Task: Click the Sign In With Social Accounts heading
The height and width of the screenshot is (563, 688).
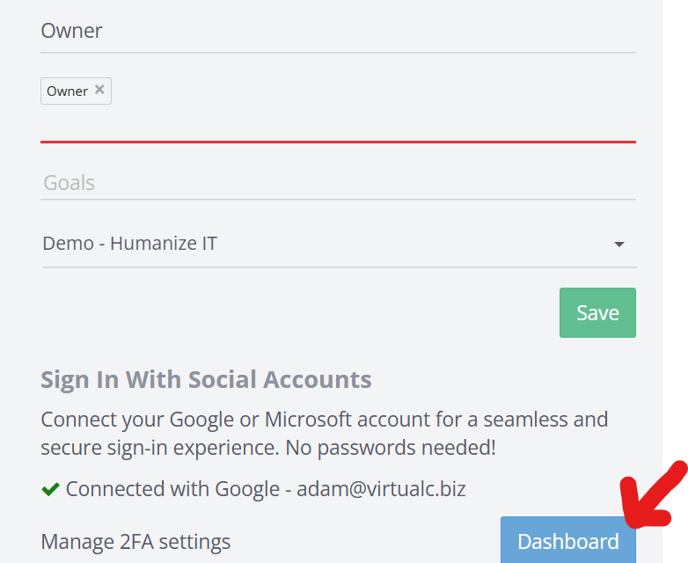Action: coord(206,380)
